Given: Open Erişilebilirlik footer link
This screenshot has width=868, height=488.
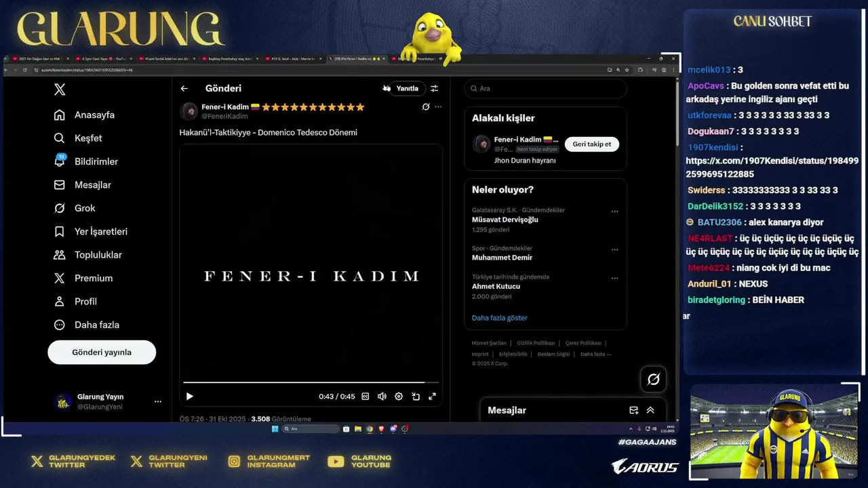Looking at the screenshot, I should [x=513, y=354].
